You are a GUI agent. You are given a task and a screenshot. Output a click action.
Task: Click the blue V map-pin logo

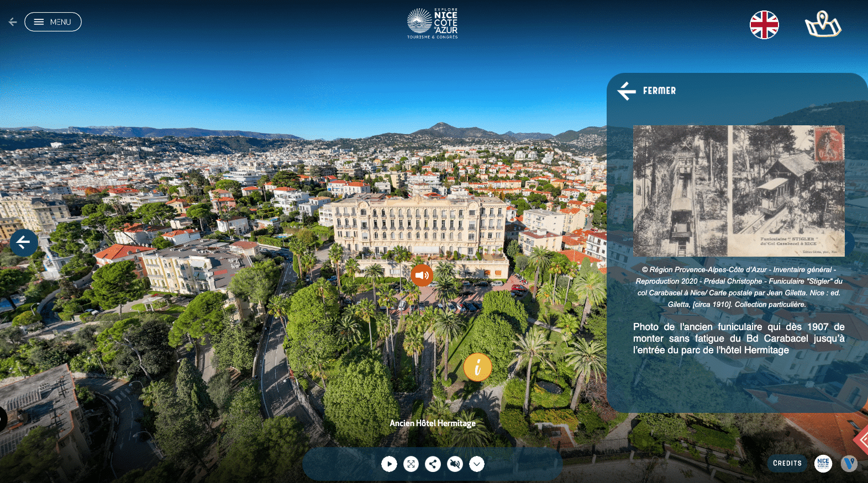pyautogui.click(x=849, y=463)
